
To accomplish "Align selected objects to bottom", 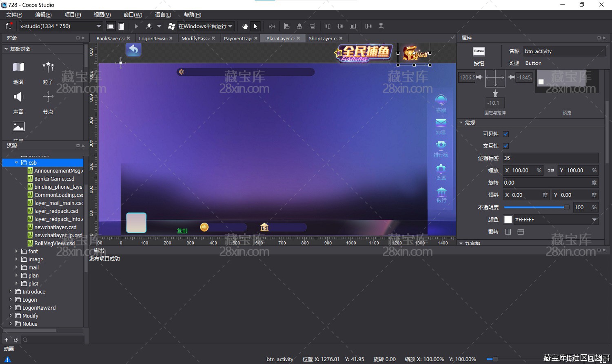I will click(x=353, y=26).
